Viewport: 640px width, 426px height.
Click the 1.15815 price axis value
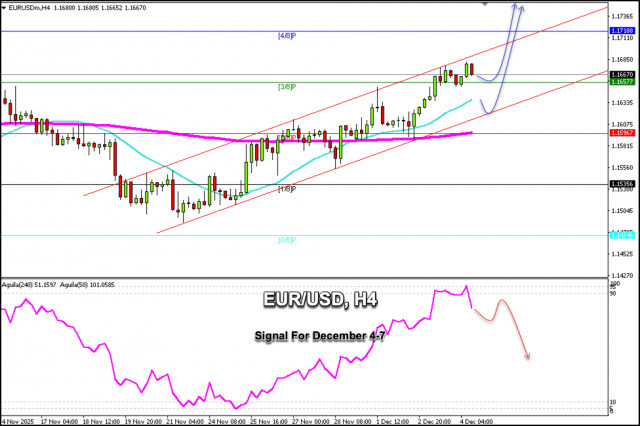click(x=622, y=146)
